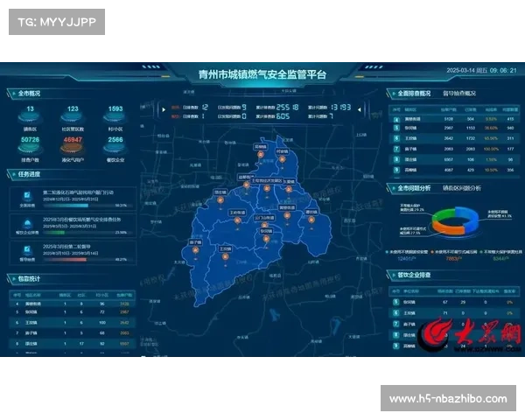Select the 庙子镇 map marker
The width and height of the screenshot is (525, 420).
tap(195, 250)
